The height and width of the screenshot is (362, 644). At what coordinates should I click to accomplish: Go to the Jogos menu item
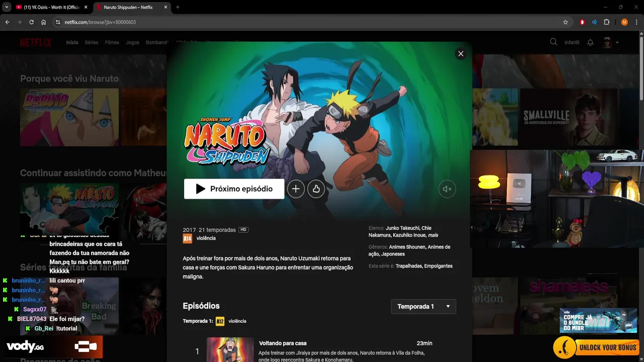(132, 43)
